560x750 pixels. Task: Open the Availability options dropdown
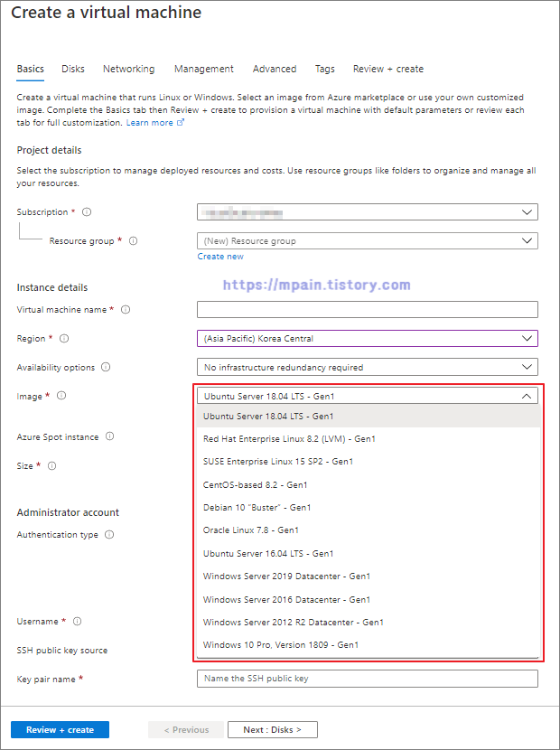pyautogui.click(x=368, y=367)
